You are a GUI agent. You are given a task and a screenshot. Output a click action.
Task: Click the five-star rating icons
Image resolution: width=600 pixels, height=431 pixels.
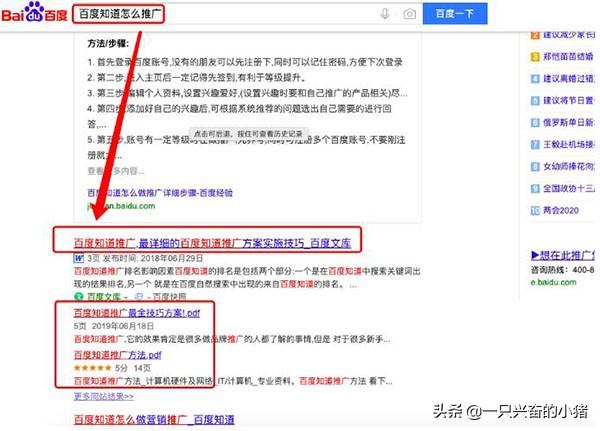92,368
